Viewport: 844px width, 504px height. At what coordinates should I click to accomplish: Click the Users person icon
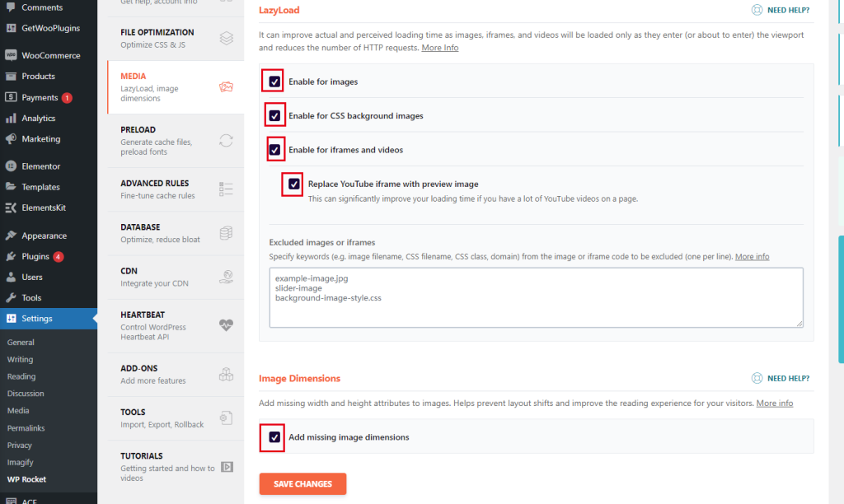(11, 277)
